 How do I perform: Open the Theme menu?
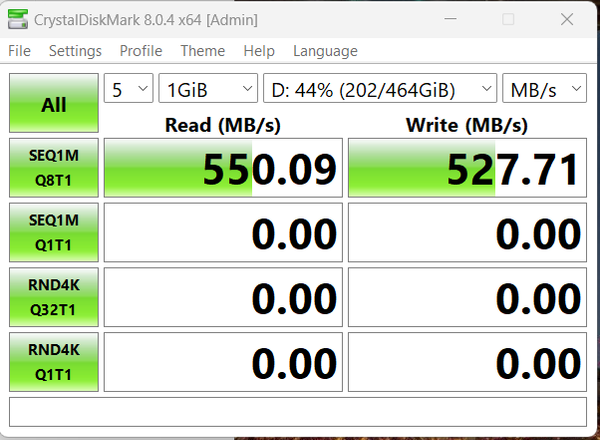[203, 51]
